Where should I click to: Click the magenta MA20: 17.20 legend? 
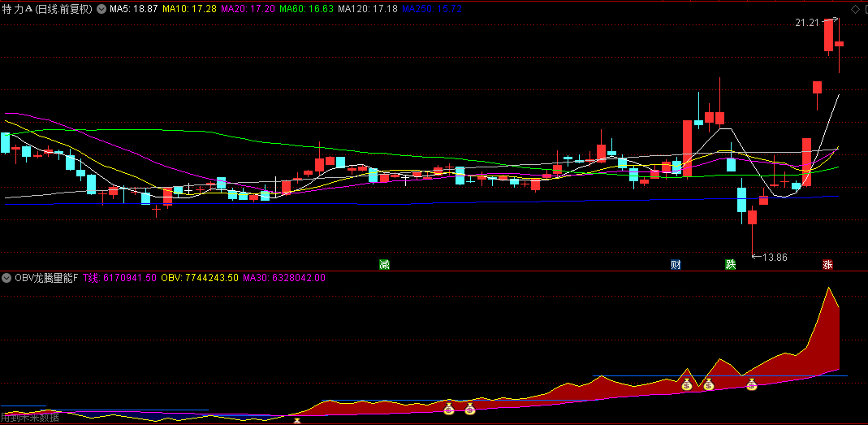248,9
